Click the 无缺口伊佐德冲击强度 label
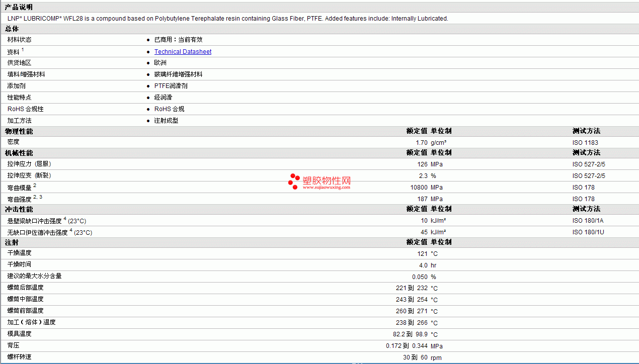Image resolution: width=639 pixels, height=364 pixels. point(38,232)
